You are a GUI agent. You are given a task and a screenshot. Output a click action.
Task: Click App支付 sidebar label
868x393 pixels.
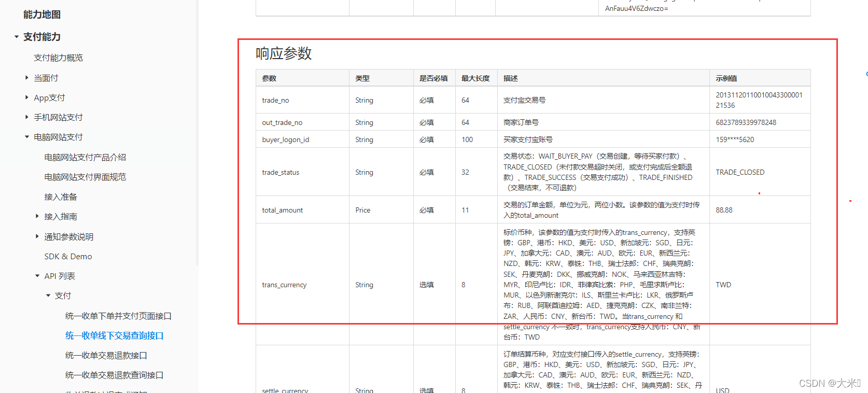pyautogui.click(x=49, y=97)
